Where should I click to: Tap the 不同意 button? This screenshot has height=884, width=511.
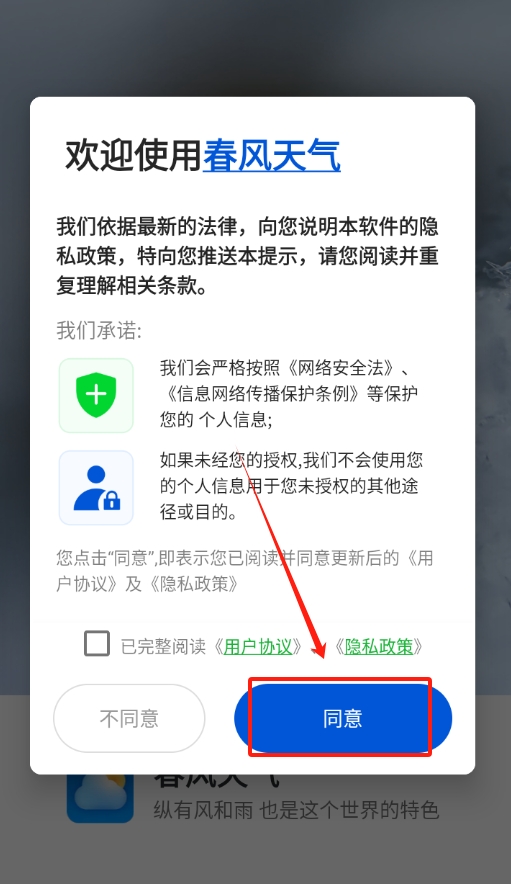tap(129, 718)
